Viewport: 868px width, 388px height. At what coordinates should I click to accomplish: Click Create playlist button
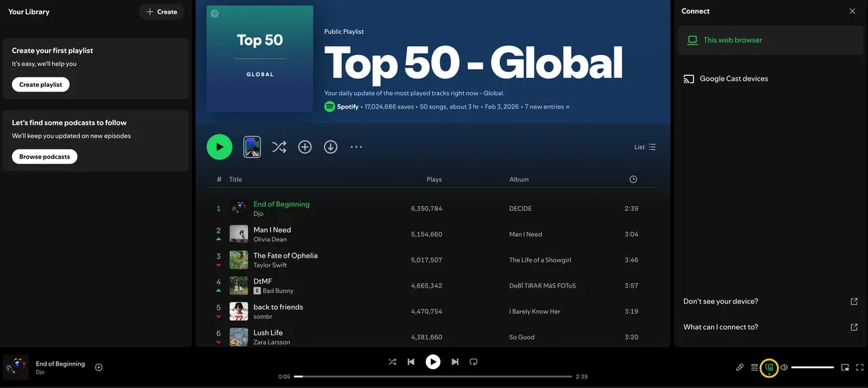(41, 85)
